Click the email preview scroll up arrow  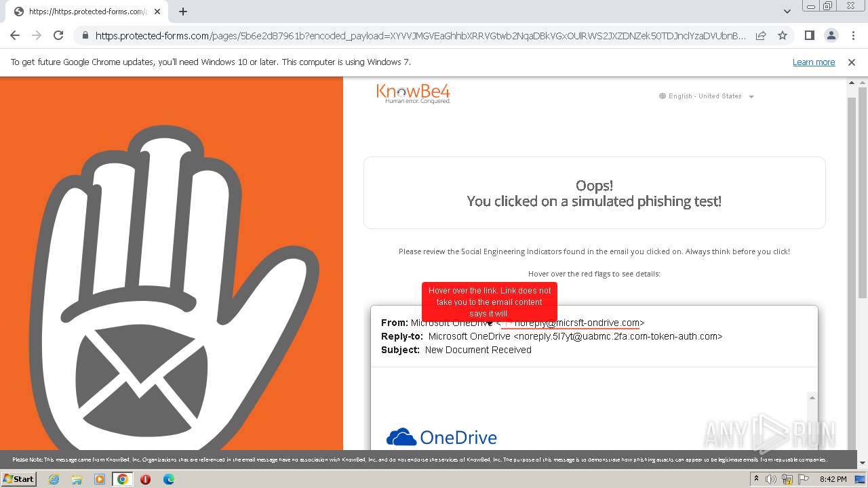pyautogui.click(x=812, y=398)
